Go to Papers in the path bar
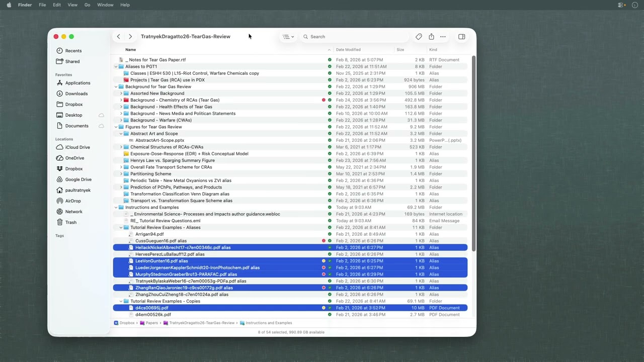 [x=149, y=323]
